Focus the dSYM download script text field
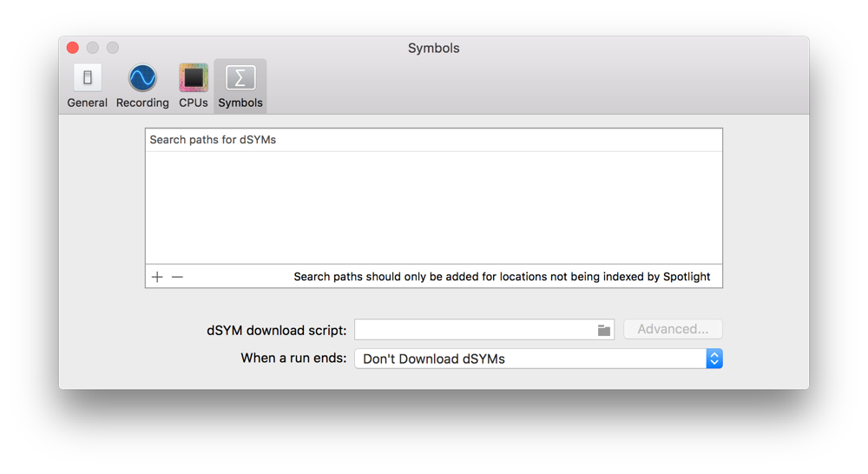The image size is (868, 474). point(473,330)
